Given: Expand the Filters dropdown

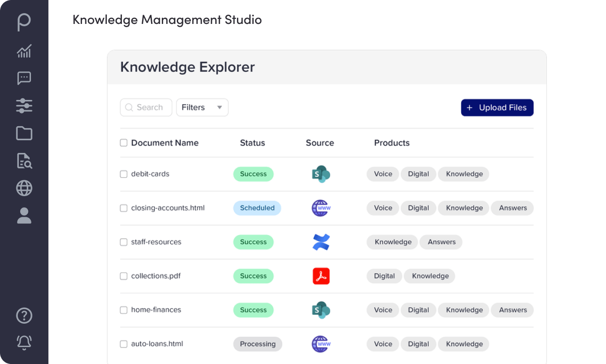Looking at the screenshot, I should (202, 107).
